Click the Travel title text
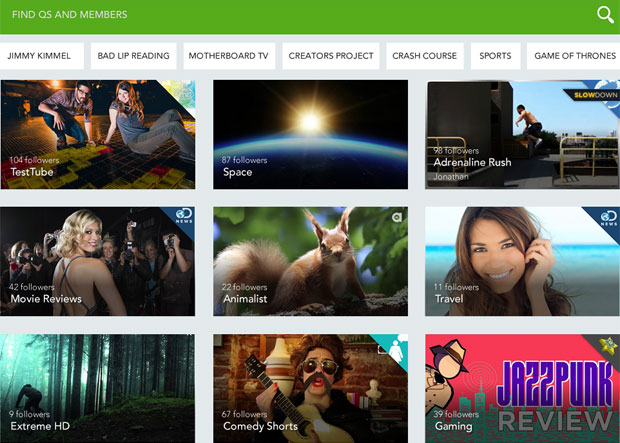The width and height of the screenshot is (620, 443). tap(449, 299)
